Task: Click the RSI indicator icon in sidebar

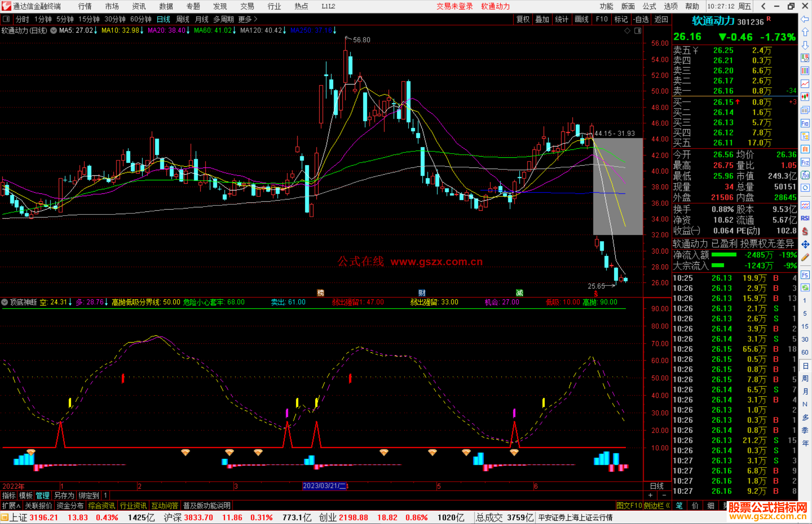Action: pyautogui.click(x=805, y=218)
